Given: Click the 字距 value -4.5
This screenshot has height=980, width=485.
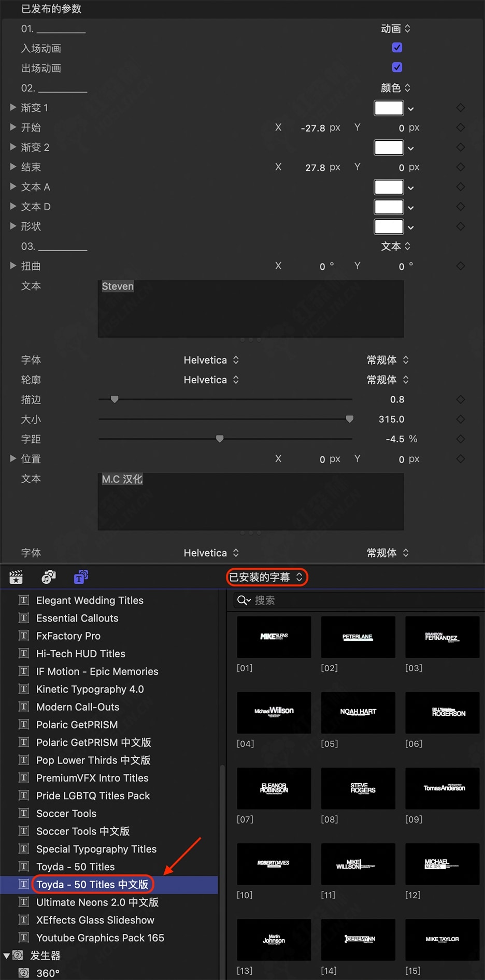Looking at the screenshot, I should pos(395,439).
